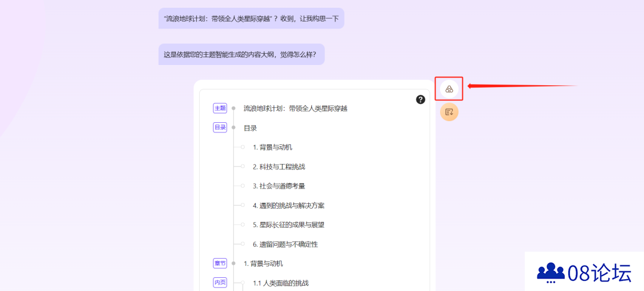
Task: Click the node circle beside 2. 科技与工程挑战
Action: (243, 166)
